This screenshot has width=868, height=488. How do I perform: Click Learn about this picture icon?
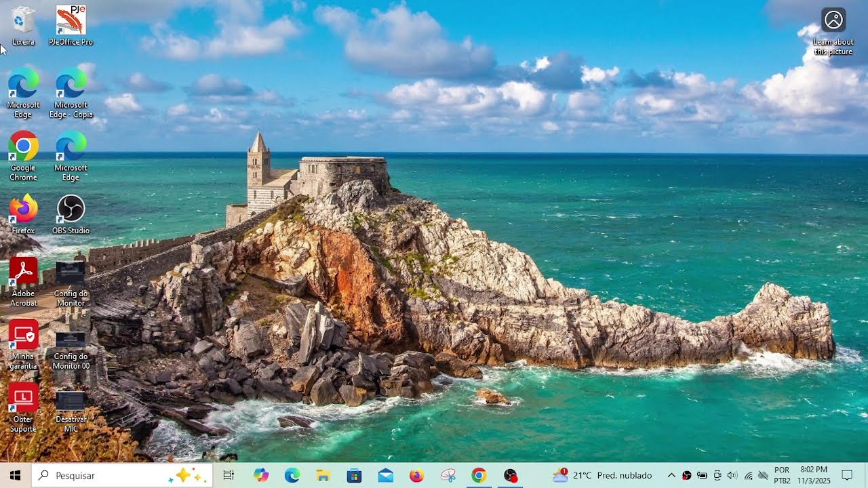[833, 31]
